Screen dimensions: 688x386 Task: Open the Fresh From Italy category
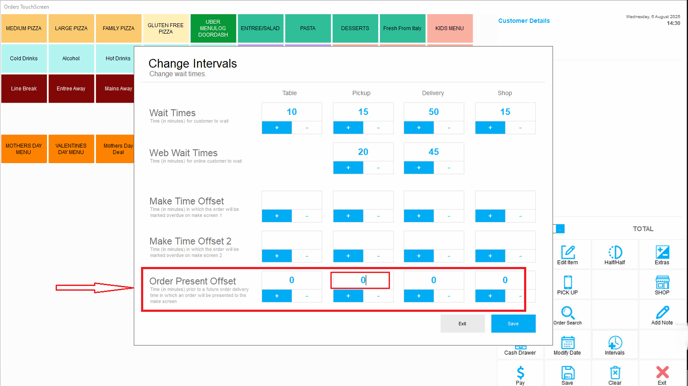coord(402,28)
